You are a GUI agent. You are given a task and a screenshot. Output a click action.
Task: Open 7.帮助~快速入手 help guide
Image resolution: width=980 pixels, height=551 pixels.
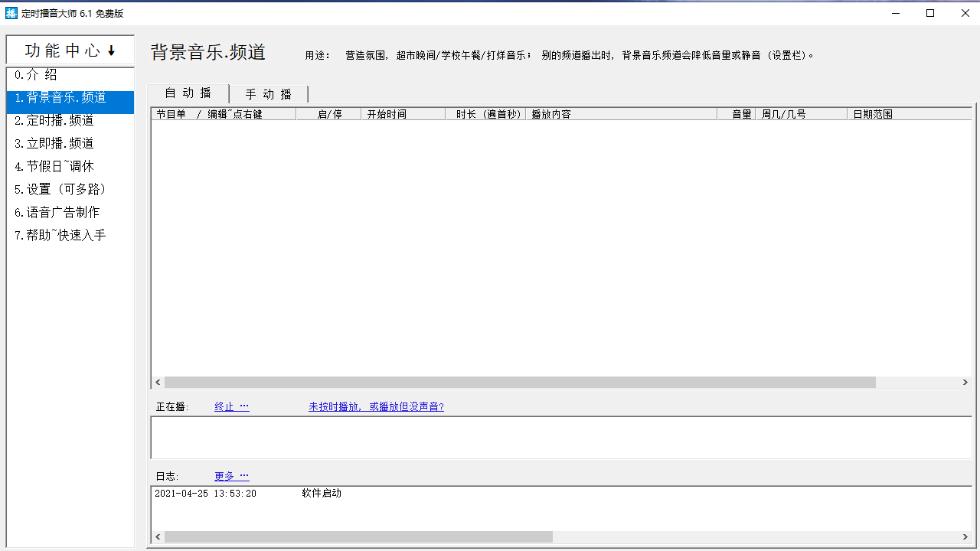(x=59, y=235)
